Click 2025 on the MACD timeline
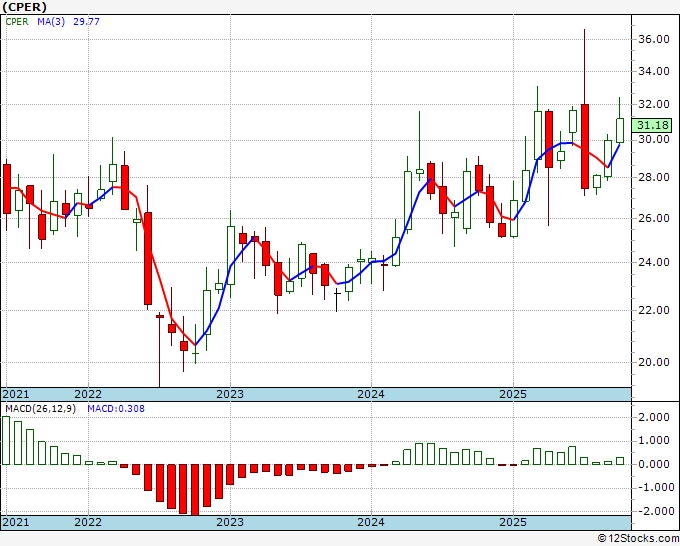 point(513,522)
